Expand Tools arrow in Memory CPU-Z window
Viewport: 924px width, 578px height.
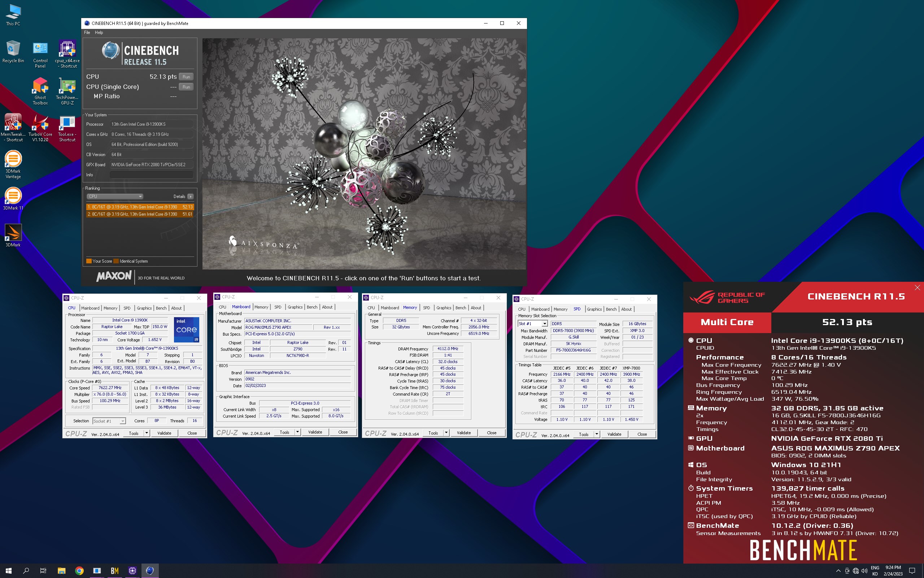tap(446, 433)
